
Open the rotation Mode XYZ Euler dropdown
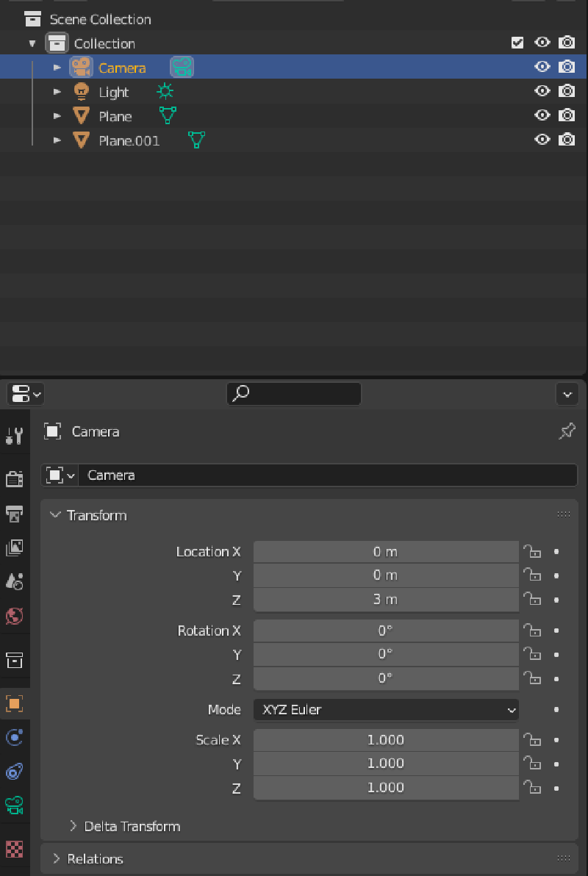(386, 710)
